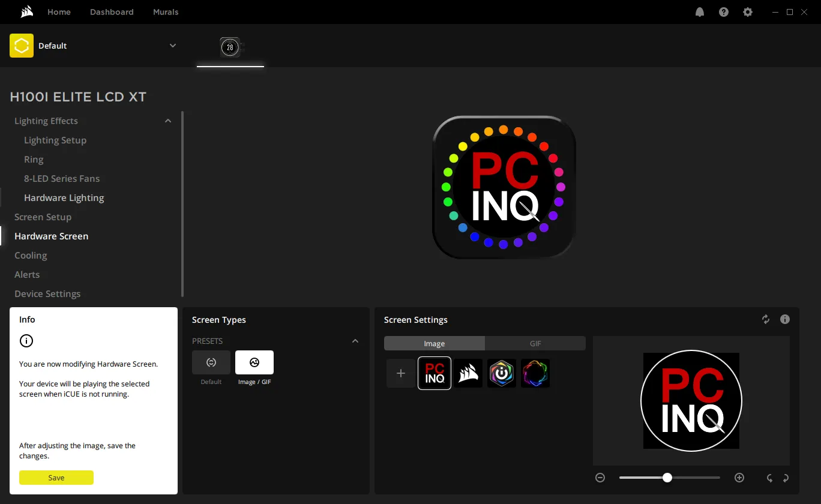Open the Default profile dropdown arrow
Viewport: 821px width, 504px height.
tap(173, 46)
